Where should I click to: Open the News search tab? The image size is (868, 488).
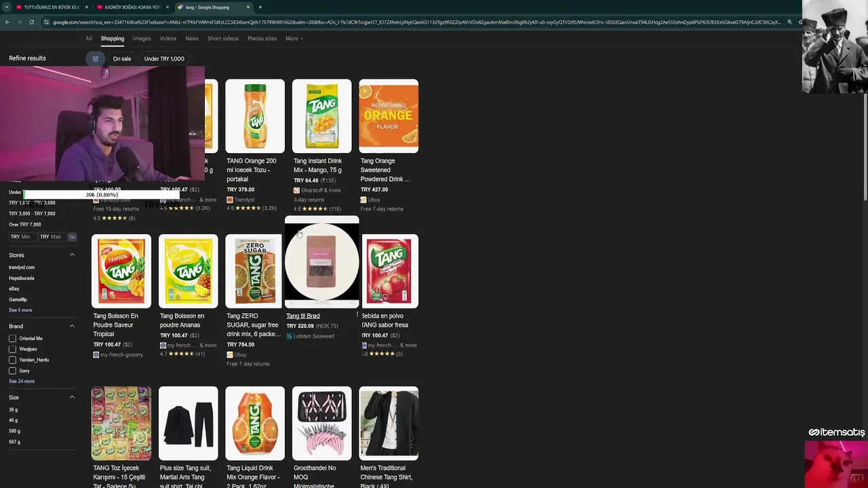click(x=192, y=39)
